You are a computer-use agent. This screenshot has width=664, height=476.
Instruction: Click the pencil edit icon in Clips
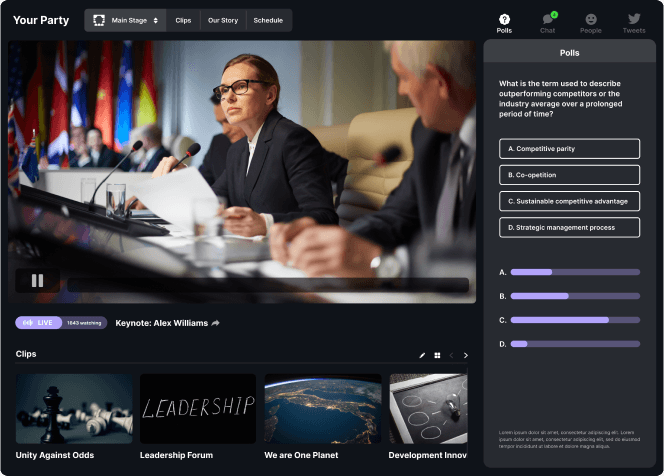[422, 355]
